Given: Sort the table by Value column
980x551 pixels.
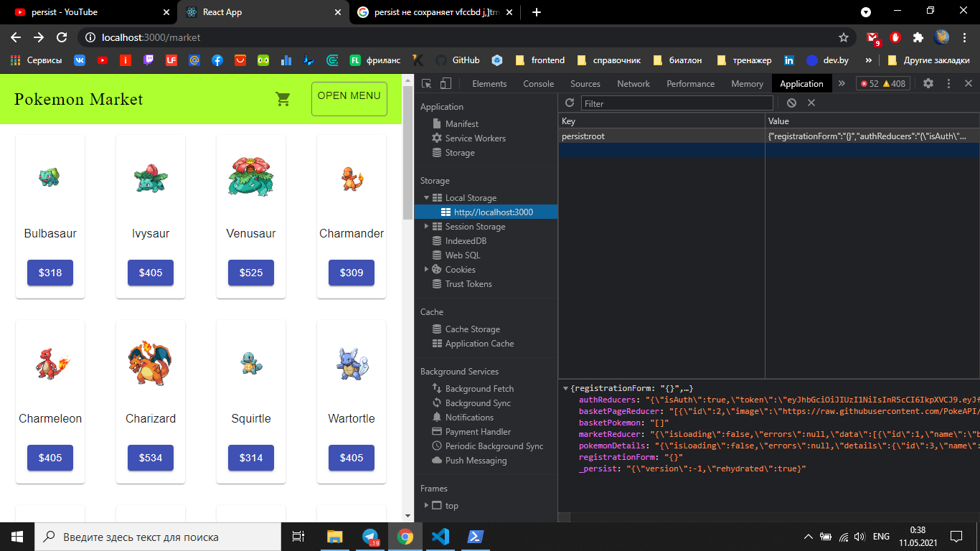Looking at the screenshot, I should pyautogui.click(x=872, y=121).
